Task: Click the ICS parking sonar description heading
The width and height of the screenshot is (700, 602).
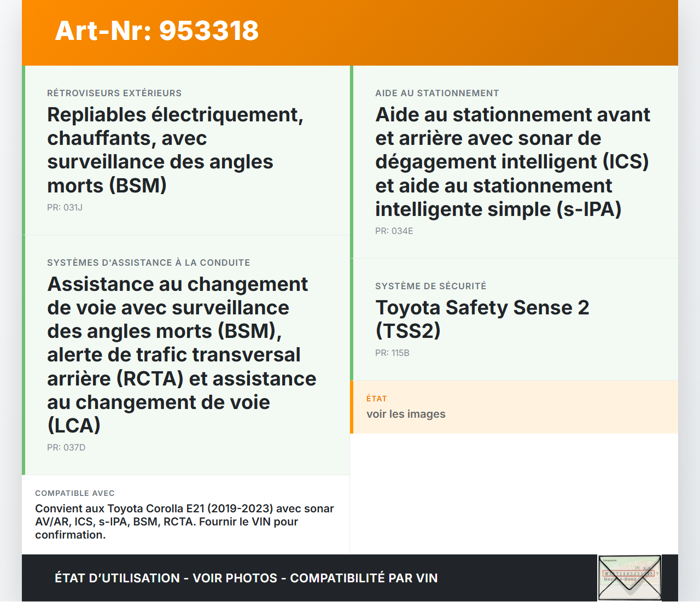Action: (x=512, y=162)
